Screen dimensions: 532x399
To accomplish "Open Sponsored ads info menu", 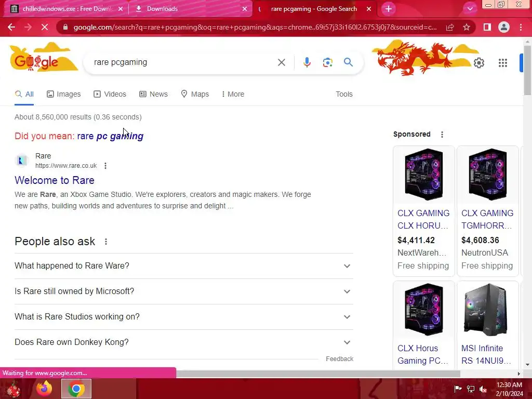I will click(x=442, y=135).
